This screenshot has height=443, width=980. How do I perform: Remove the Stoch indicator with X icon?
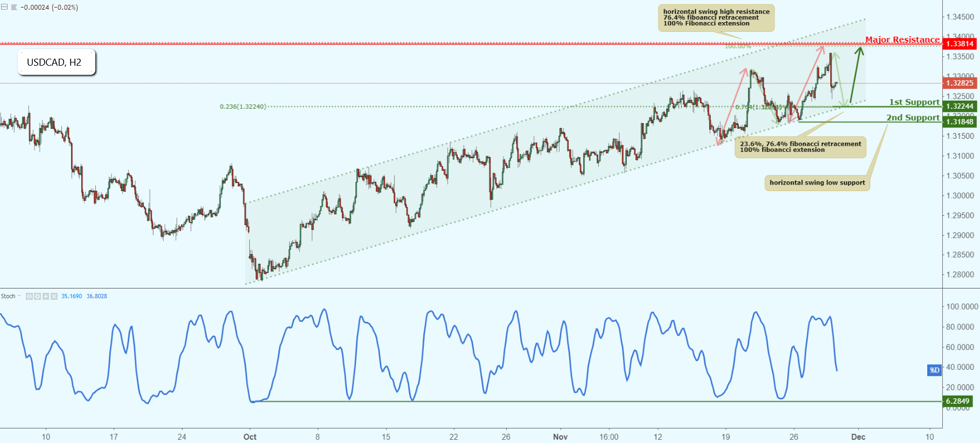[x=54, y=296]
